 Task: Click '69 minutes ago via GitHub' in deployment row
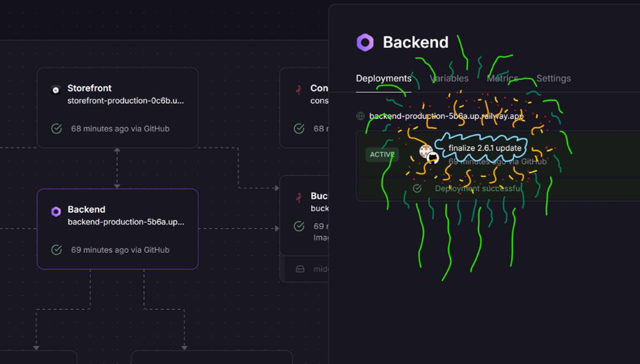(x=497, y=162)
